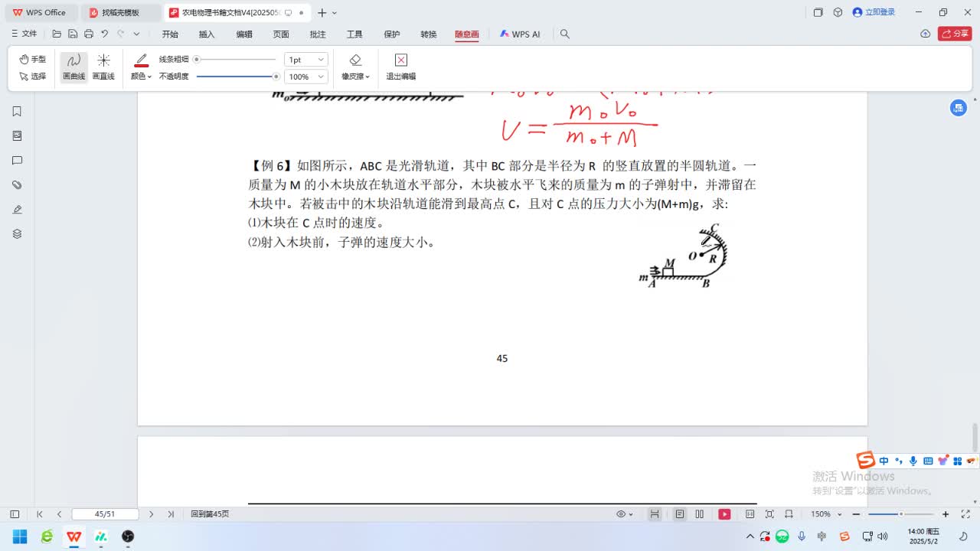The height and width of the screenshot is (551, 980).
Task: Click 立即登录 to sign in
Action: 874,12
